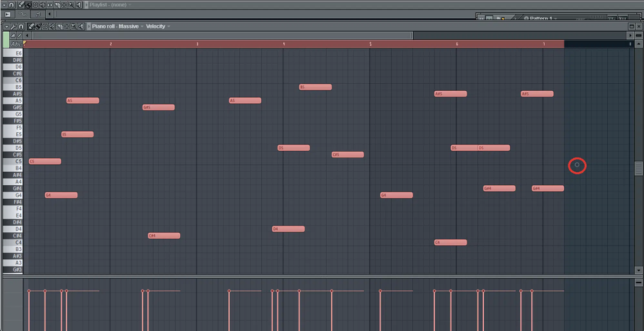Open the Piano roll - Massive channel dropdown
Screen dimensions: 644x331
click(x=117, y=26)
